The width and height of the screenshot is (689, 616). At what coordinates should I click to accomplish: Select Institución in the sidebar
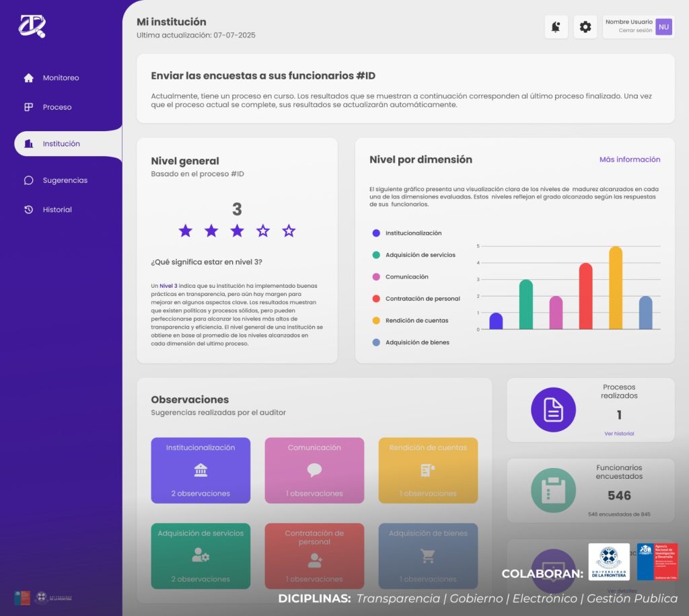point(61,144)
